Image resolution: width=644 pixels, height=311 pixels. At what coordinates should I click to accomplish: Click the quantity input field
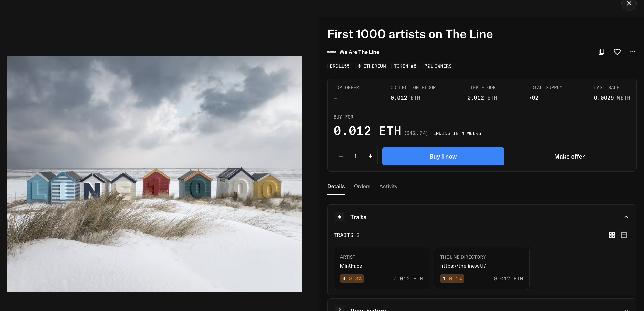pyautogui.click(x=356, y=156)
